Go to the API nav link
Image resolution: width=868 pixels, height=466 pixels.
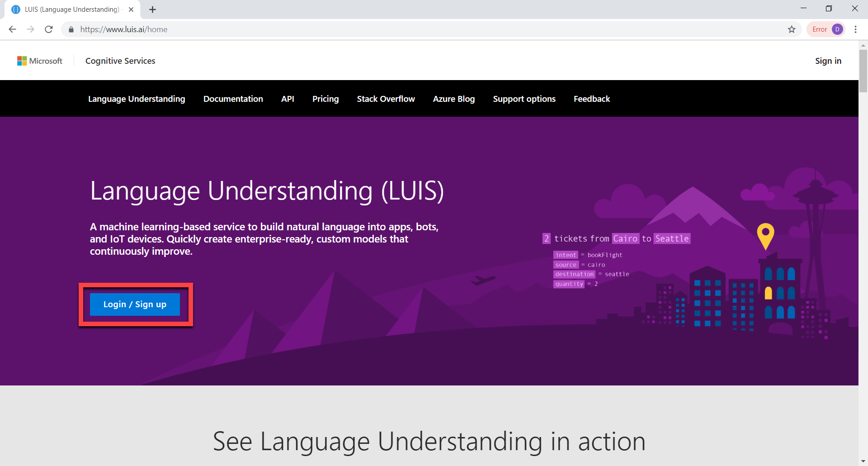point(288,99)
